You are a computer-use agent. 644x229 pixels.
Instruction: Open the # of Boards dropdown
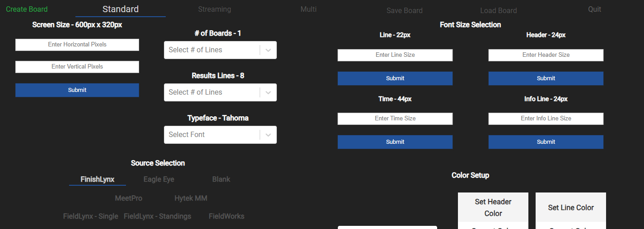point(220,50)
